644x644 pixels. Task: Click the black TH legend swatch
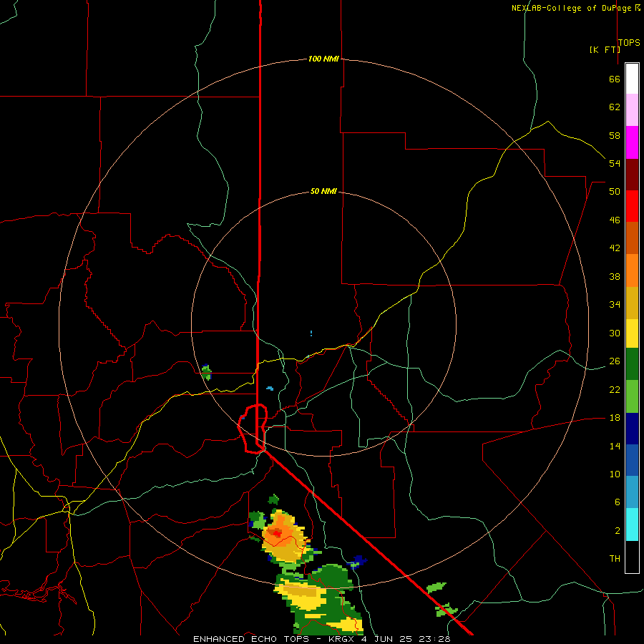(632, 557)
